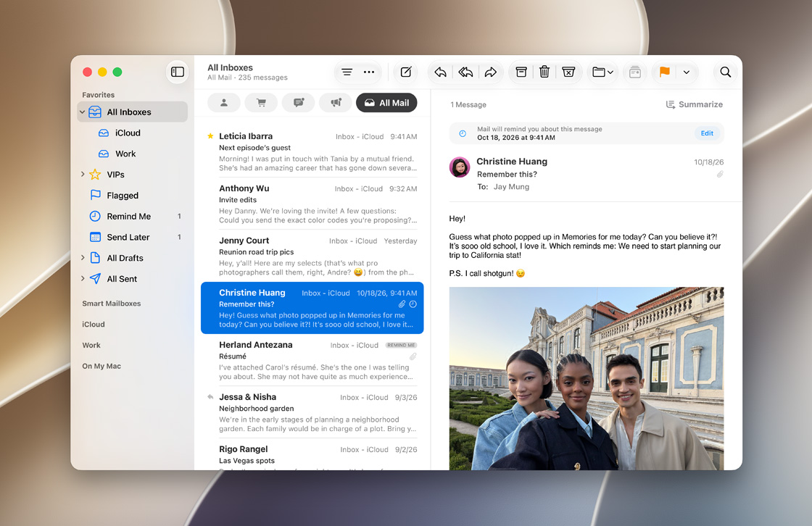The height and width of the screenshot is (526, 812).
Task: Click the All Inboxes window title
Action: [x=230, y=68]
